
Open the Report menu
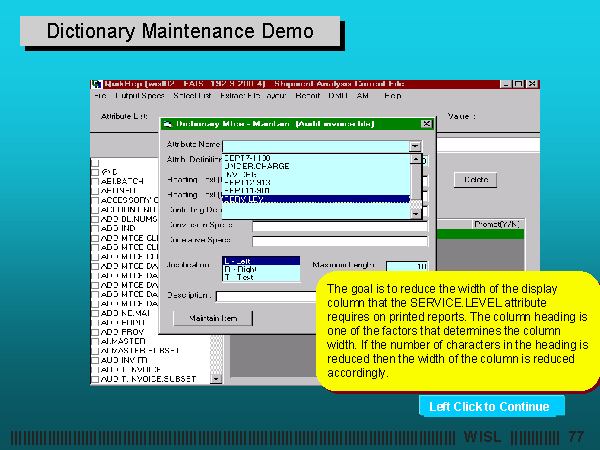(x=308, y=97)
